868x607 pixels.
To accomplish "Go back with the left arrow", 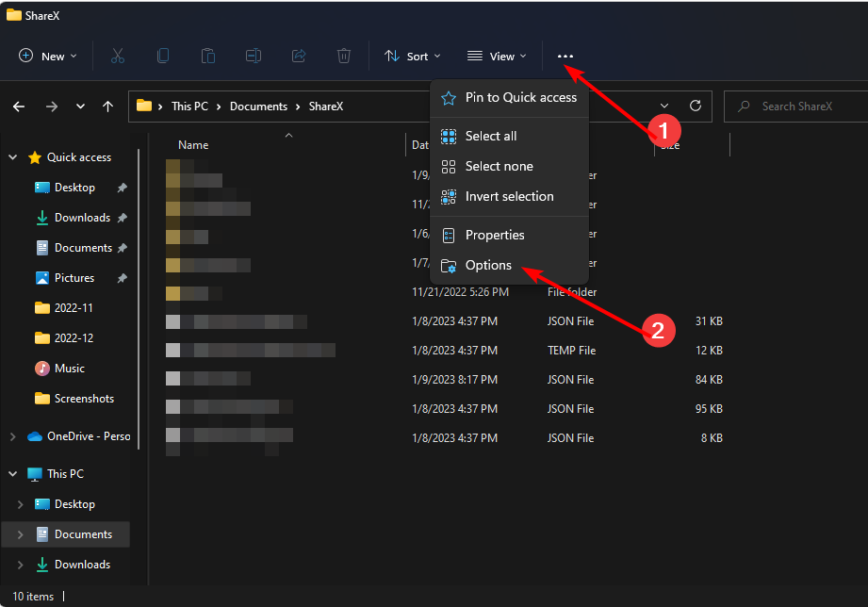I will (19, 107).
